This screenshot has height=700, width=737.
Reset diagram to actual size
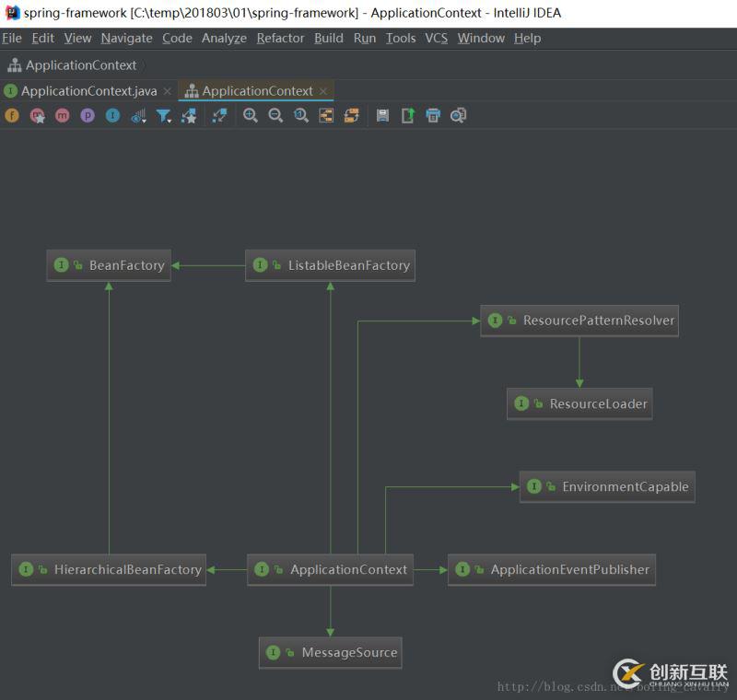[x=301, y=115]
